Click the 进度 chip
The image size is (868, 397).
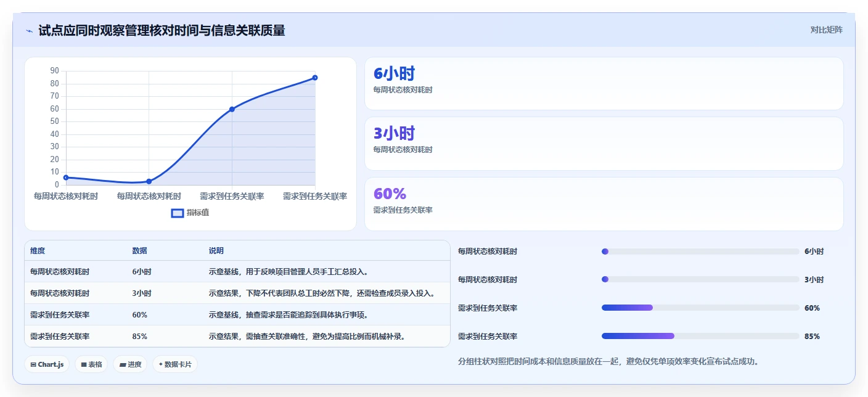tap(130, 364)
